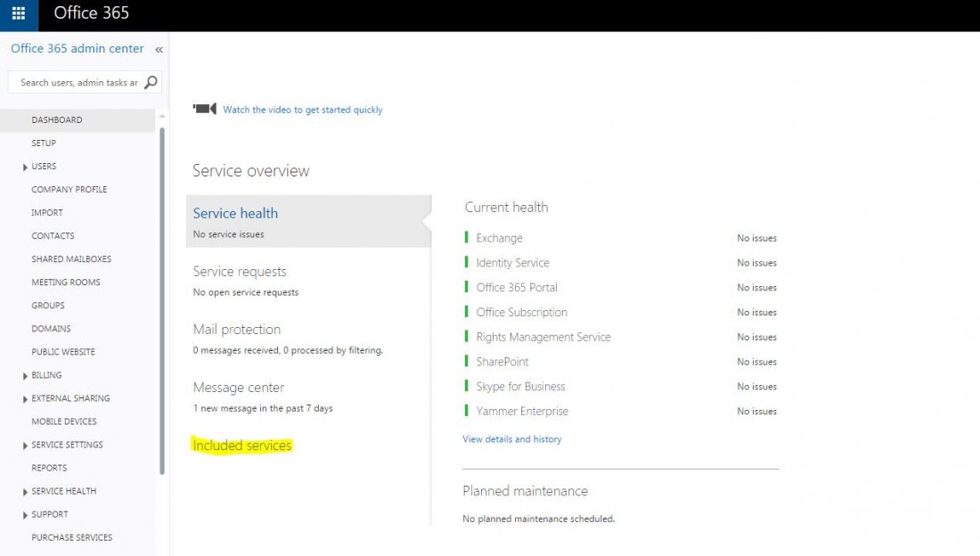This screenshot has height=556, width=980.
Task: Open the Billing section
Action: pyautogui.click(x=47, y=375)
